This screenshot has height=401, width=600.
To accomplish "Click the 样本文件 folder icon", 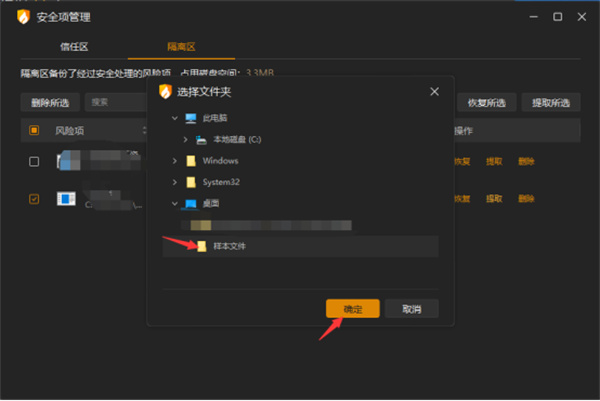I will point(202,246).
